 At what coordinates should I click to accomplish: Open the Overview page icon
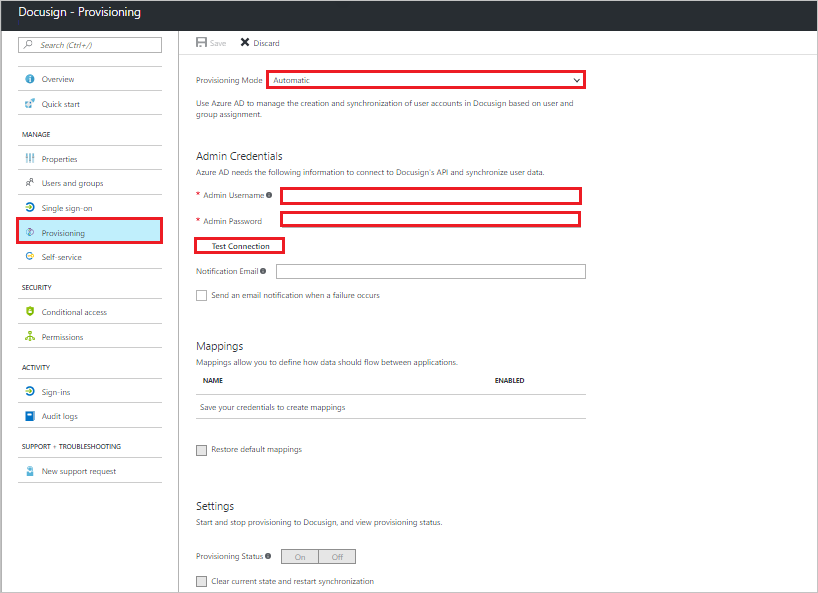[32, 79]
